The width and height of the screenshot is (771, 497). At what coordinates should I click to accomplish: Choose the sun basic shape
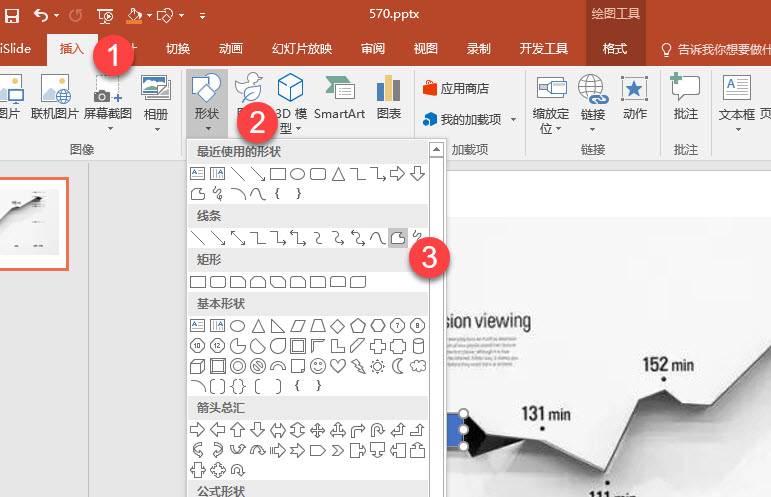click(x=378, y=366)
